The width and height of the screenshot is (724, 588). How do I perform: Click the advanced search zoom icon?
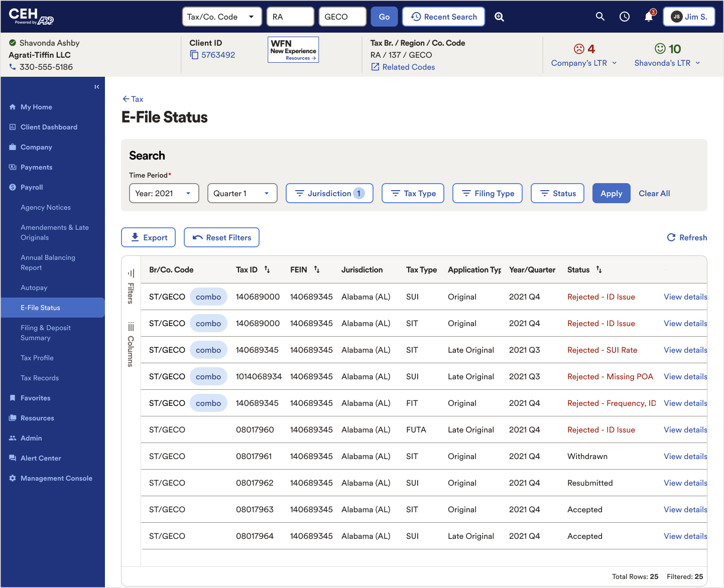pyautogui.click(x=499, y=17)
